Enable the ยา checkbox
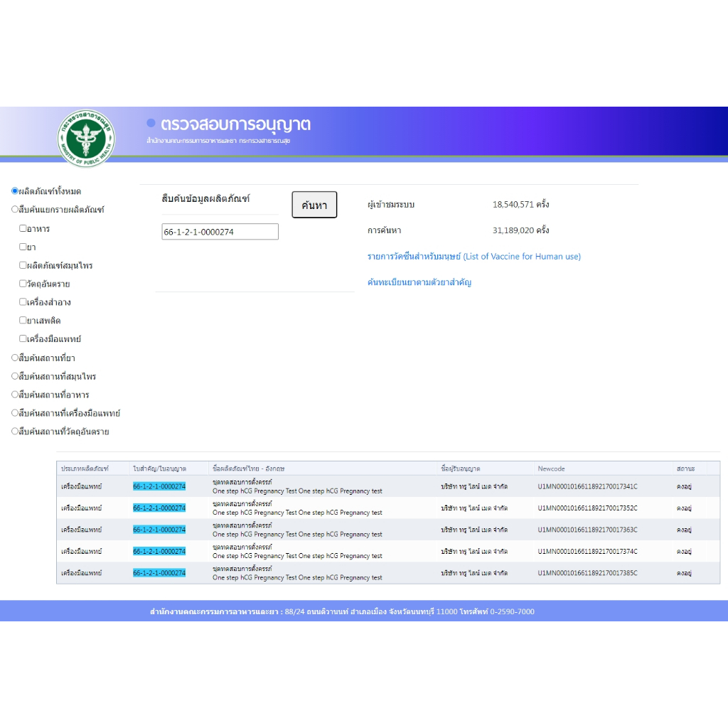Image resolution: width=728 pixels, height=728 pixels. pyautogui.click(x=23, y=247)
